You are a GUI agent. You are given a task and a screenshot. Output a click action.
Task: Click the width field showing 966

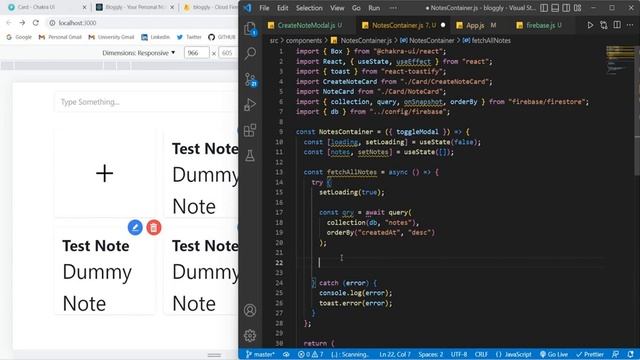[196, 53]
